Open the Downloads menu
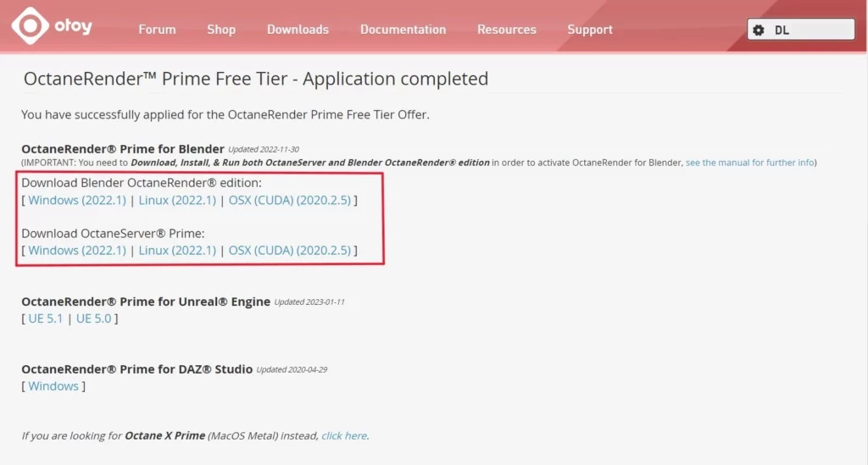 298,30
